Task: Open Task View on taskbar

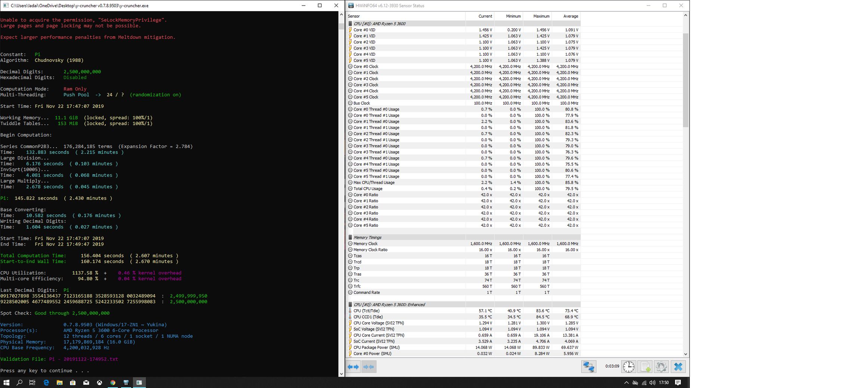Action: (x=33, y=382)
